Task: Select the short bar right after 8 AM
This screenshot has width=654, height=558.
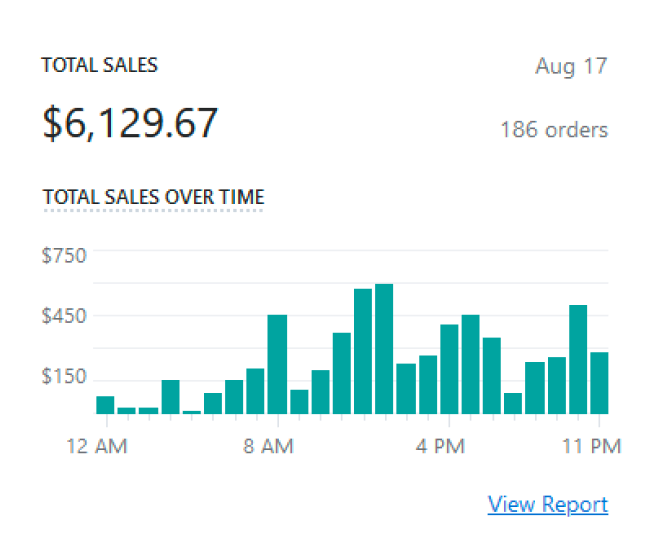Action: [x=299, y=401]
